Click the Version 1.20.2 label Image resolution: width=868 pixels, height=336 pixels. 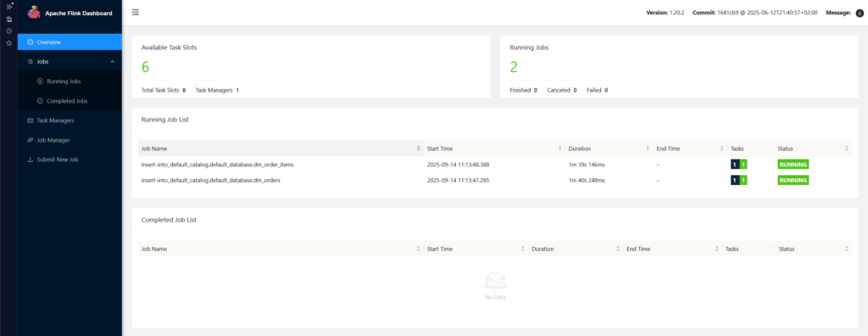(x=665, y=12)
